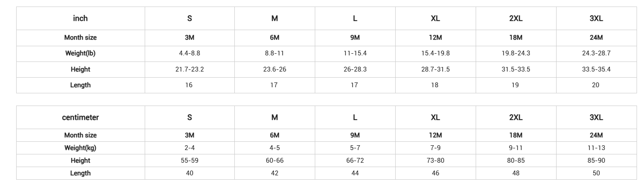Click the 55-59 height cell

pos(189,161)
